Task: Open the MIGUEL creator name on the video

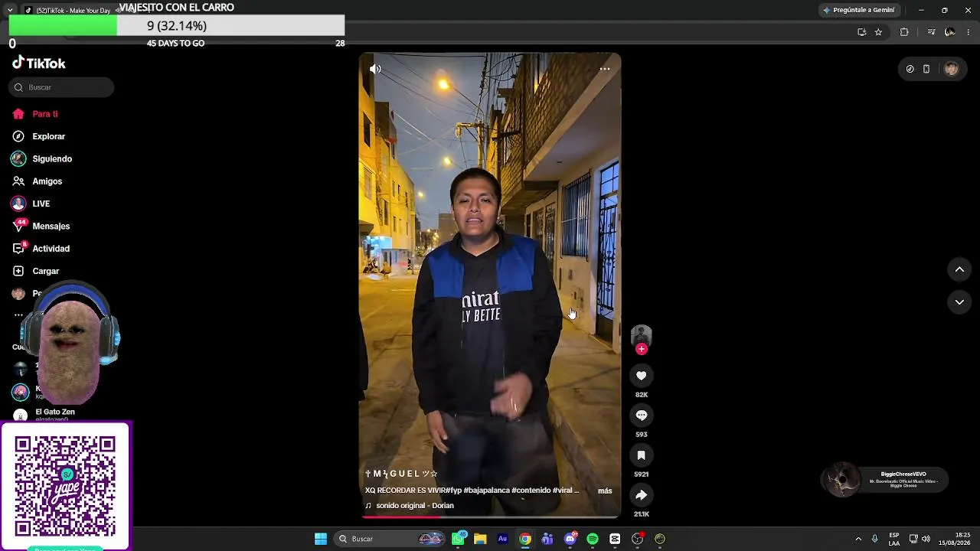Action: pos(401,474)
